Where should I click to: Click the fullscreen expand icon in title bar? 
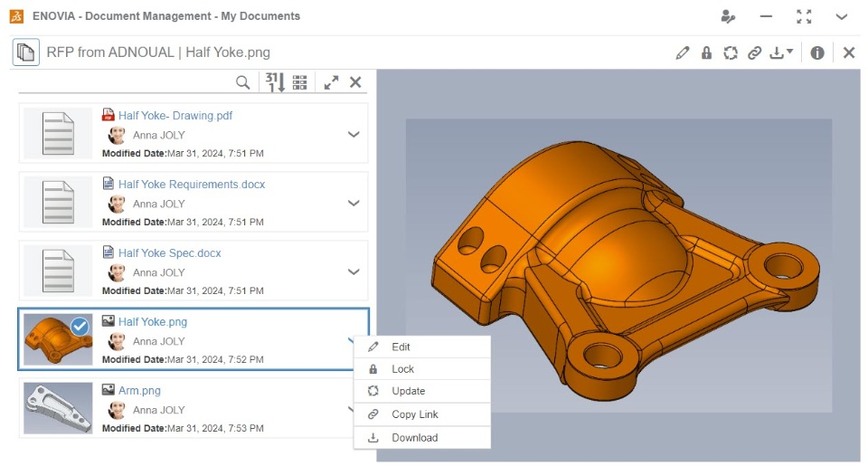click(x=804, y=16)
